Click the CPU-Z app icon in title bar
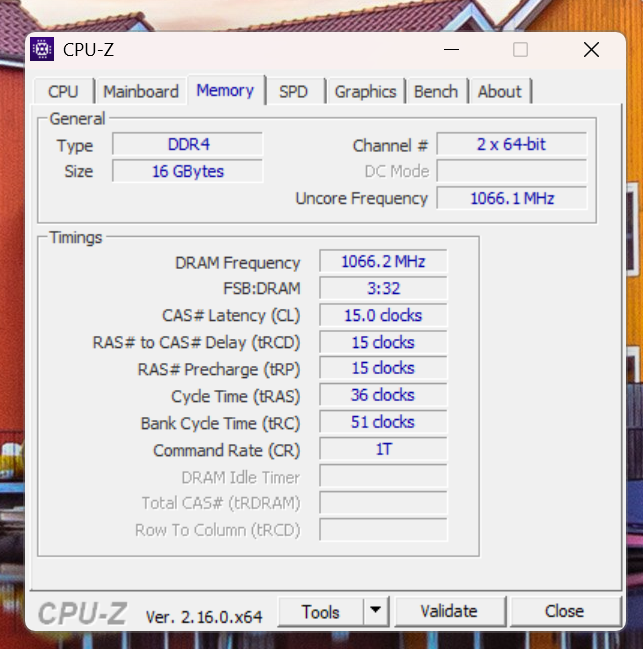This screenshot has width=643, height=649. [x=42, y=49]
